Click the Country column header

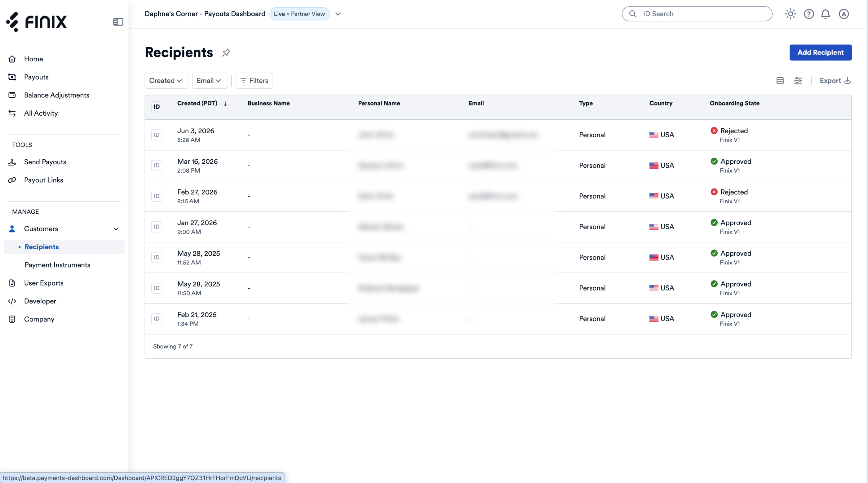point(661,104)
